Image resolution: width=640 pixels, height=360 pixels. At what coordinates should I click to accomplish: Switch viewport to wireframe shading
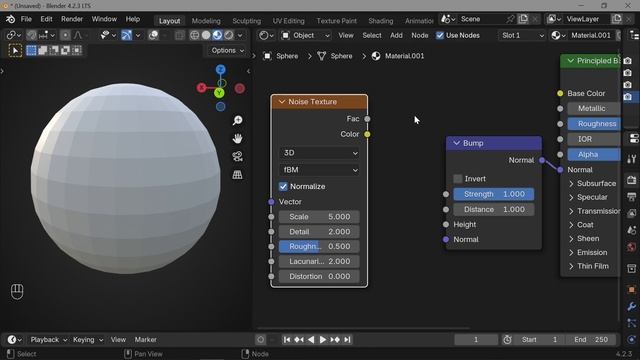tap(195, 36)
